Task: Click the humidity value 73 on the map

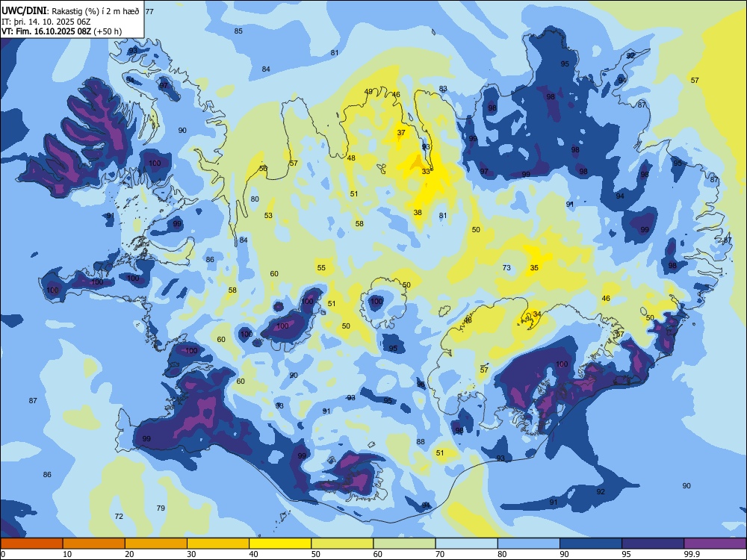Action: click(506, 267)
